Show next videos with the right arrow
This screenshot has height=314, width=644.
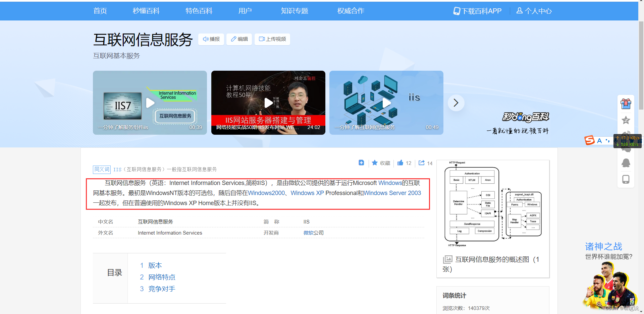pyautogui.click(x=456, y=103)
